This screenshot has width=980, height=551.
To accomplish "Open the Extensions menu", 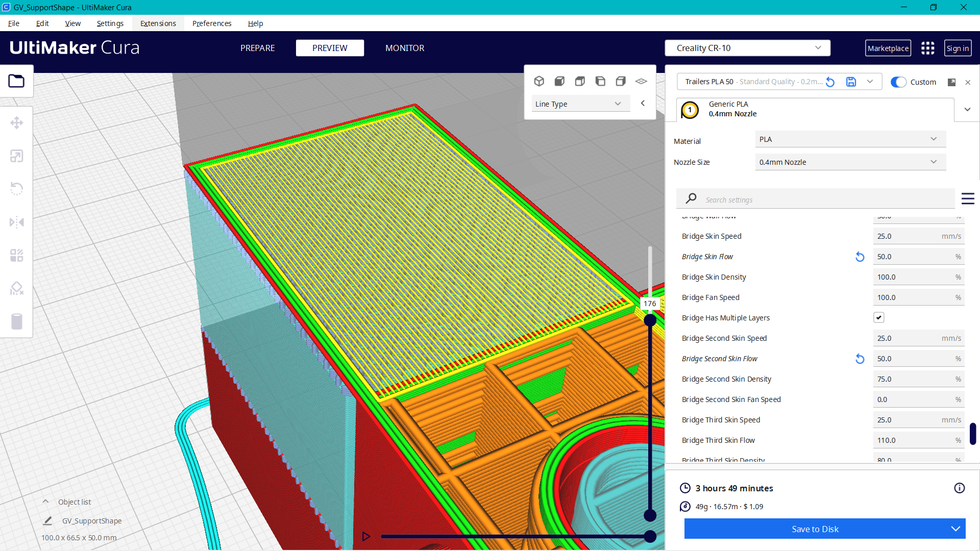I will [158, 23].
